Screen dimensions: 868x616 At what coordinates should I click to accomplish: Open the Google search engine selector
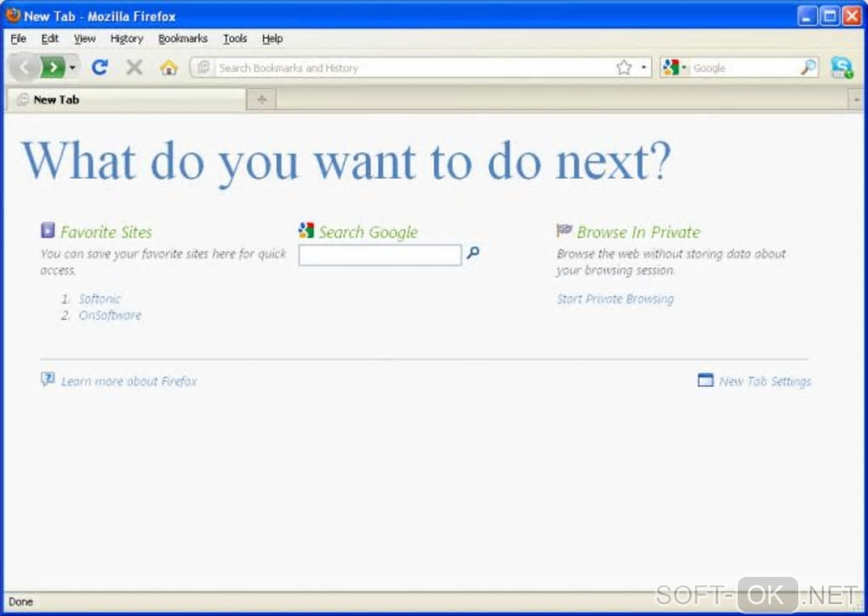click(x=674, y=67)
